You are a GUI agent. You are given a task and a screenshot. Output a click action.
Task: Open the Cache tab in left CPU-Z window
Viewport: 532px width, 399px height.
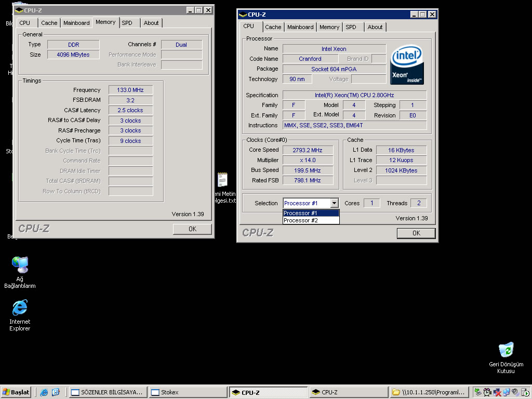49,23
